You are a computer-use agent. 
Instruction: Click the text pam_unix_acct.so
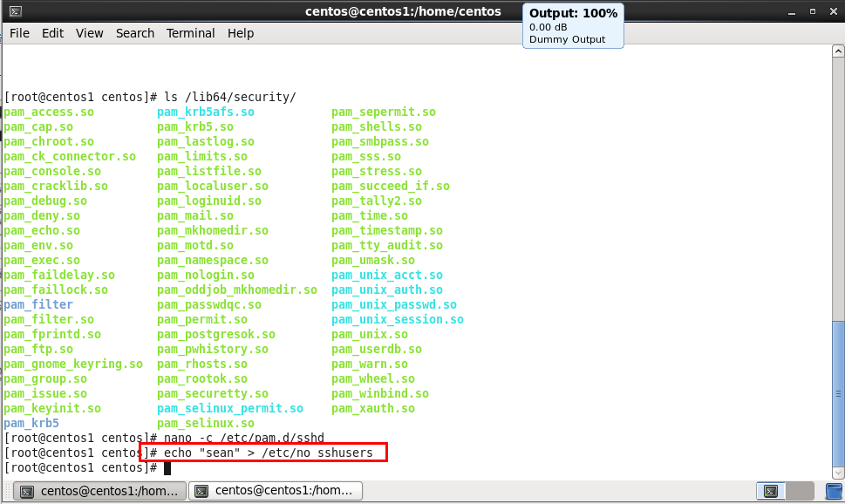point(387,276)
